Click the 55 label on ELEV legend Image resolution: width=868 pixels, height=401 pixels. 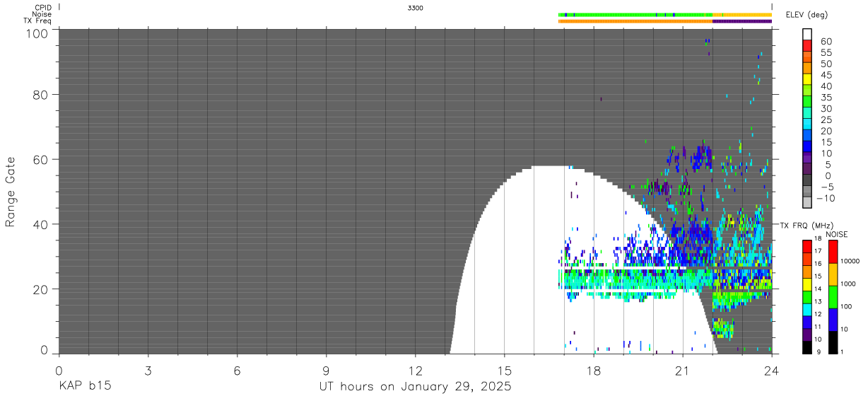click(826, 53)
